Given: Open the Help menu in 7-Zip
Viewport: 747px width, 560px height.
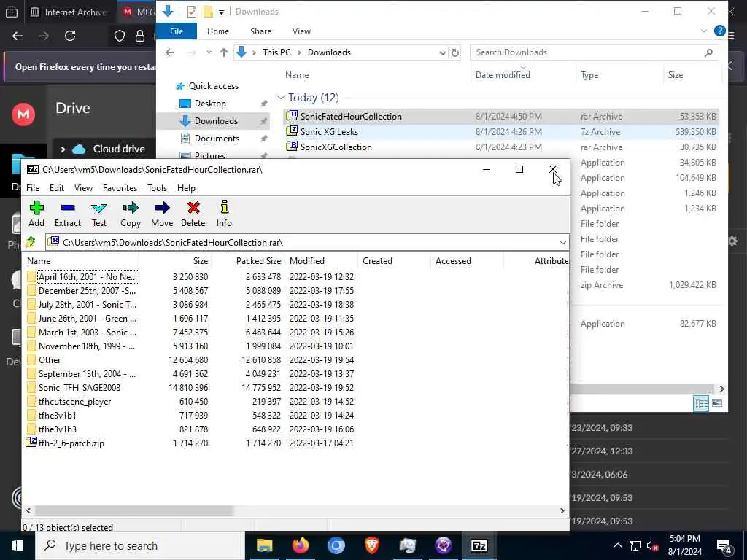Looking at the screenshot, I should tap(186, 188).
